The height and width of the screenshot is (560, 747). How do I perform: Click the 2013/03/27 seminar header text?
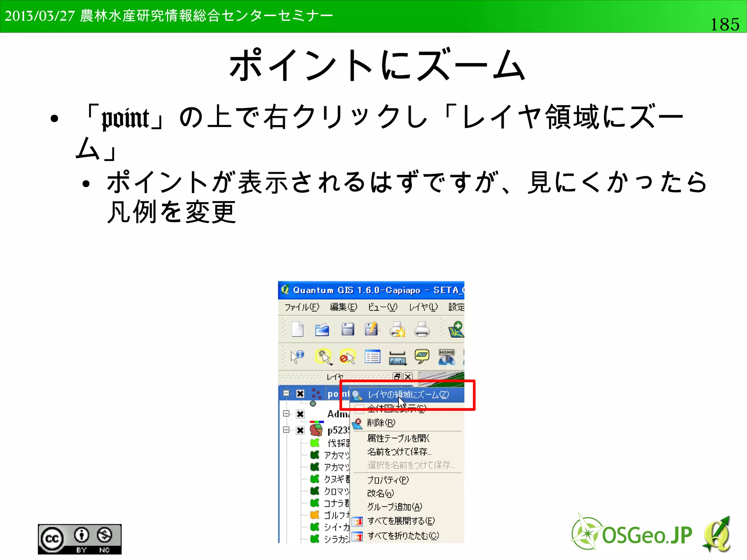[x=169, y=16]
